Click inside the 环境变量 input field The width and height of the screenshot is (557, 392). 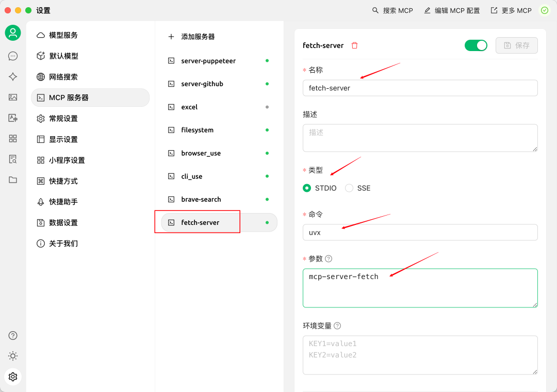[420, 355]
